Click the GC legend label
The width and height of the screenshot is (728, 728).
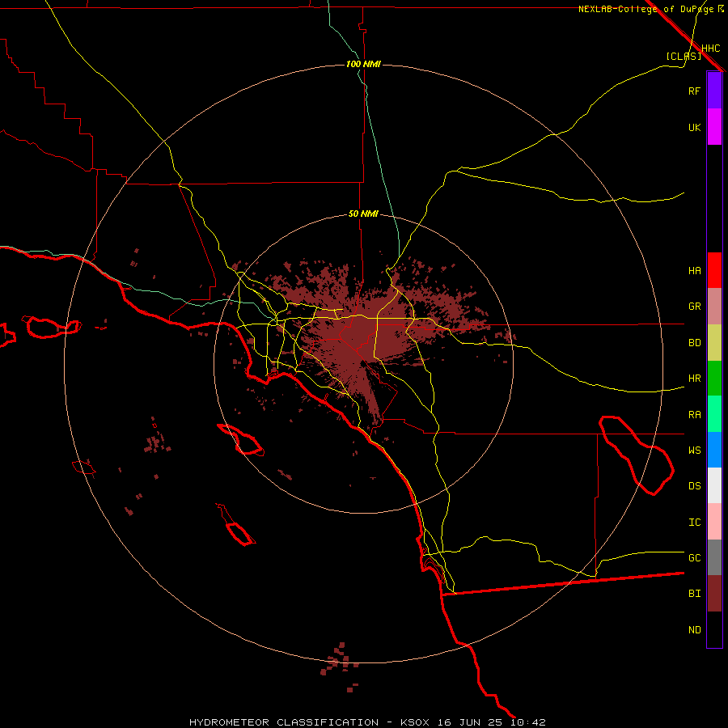694,557
